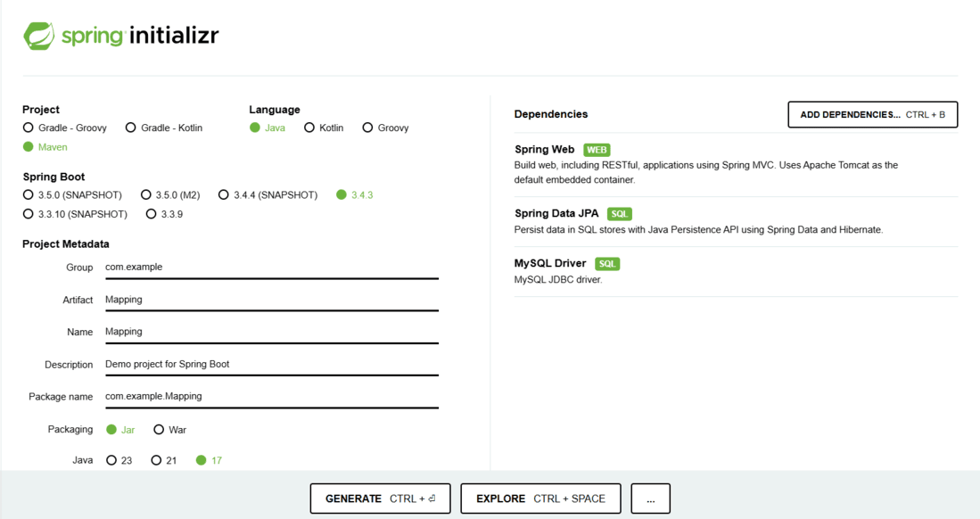The width and height of the screenshot is (980, 519).
Task: Focus the Group input field
Action: pos(272,268)
